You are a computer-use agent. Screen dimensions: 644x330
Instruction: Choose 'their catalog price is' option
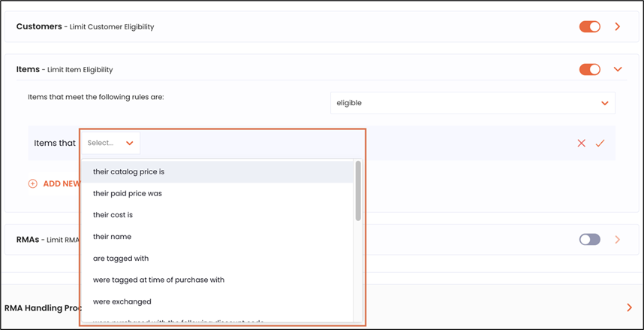tap(128, 172)
